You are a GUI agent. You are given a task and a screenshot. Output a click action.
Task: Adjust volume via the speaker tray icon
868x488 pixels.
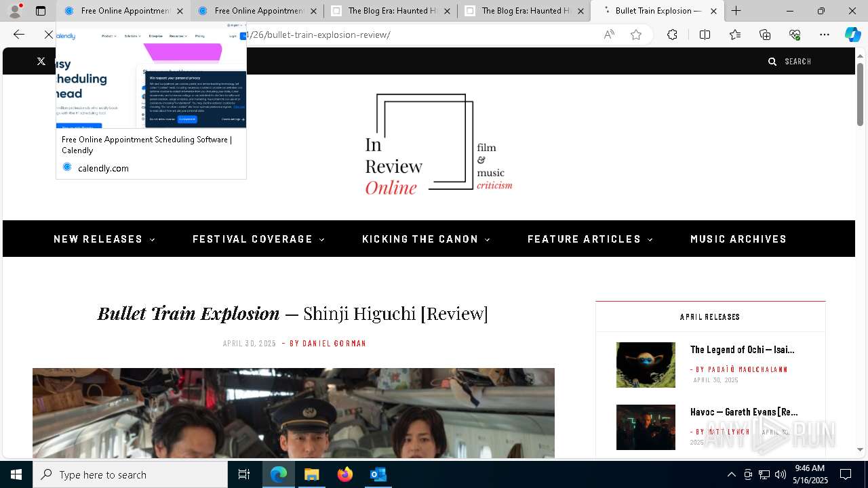[781, 474]
